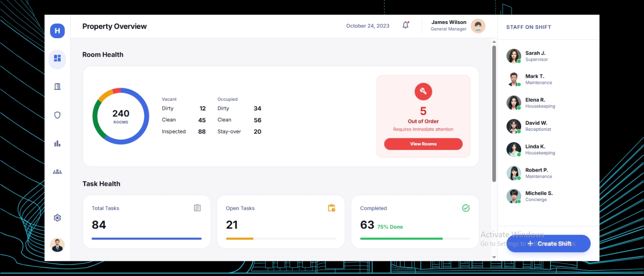Click the Create Shift button
The width and height of the screenshot is (644, 276).
click(548, 243)
